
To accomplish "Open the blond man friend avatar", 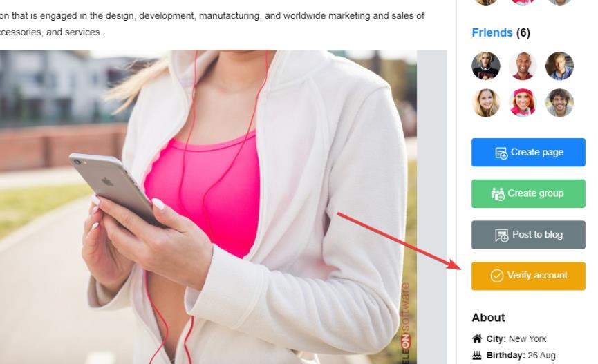I will click(559, 66).
